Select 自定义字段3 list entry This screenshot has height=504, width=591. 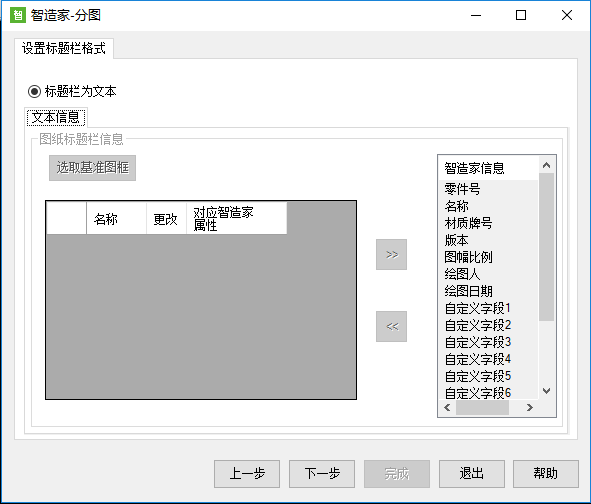point(488,342)
